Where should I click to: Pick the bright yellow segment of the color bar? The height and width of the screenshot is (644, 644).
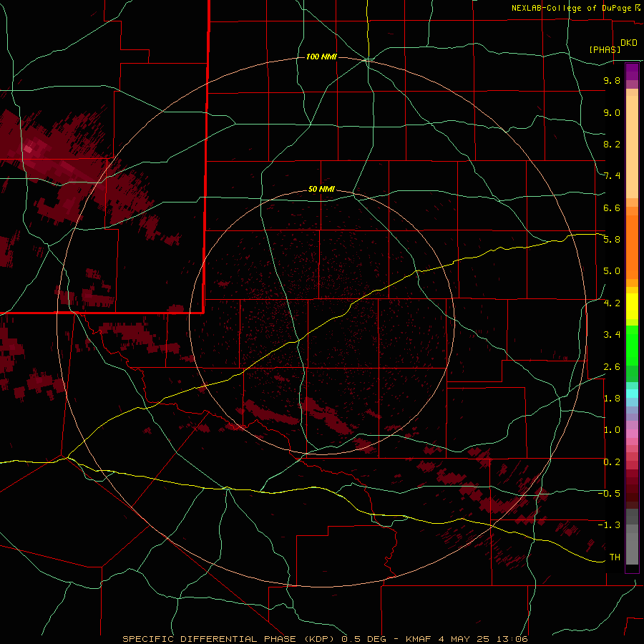[632, 306]
